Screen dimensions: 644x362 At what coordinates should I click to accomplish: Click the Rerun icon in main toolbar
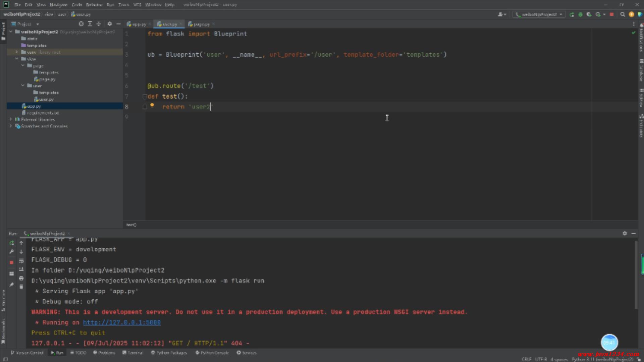pyautogui.click(x=572, y=14)
